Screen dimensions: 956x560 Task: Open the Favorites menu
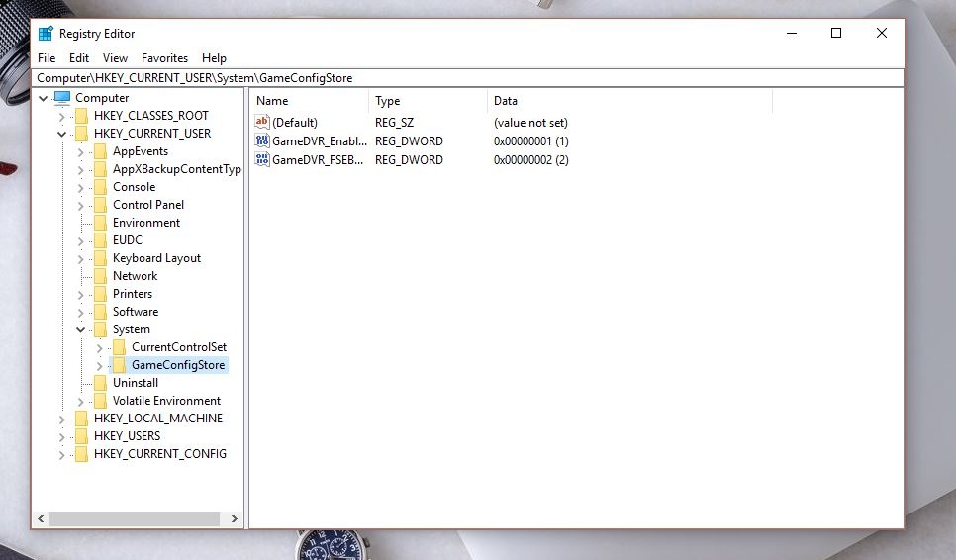(x=164, y=58)
